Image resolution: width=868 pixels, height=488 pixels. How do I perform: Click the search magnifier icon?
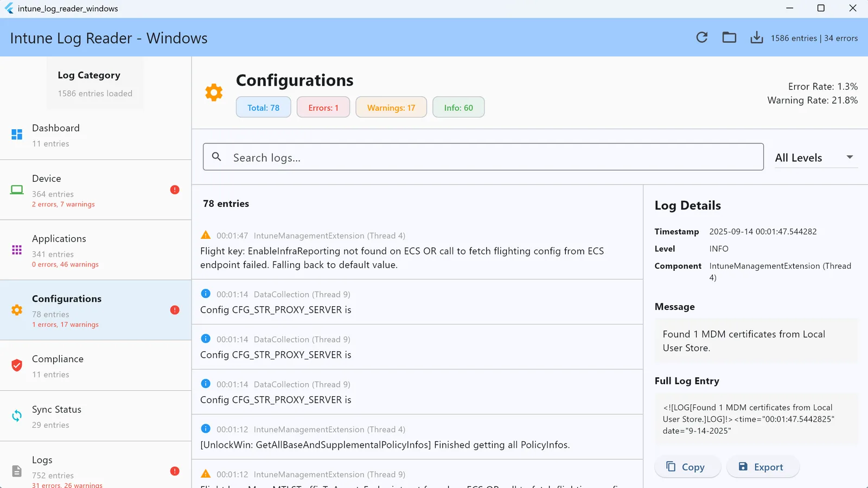coord(216,157)
